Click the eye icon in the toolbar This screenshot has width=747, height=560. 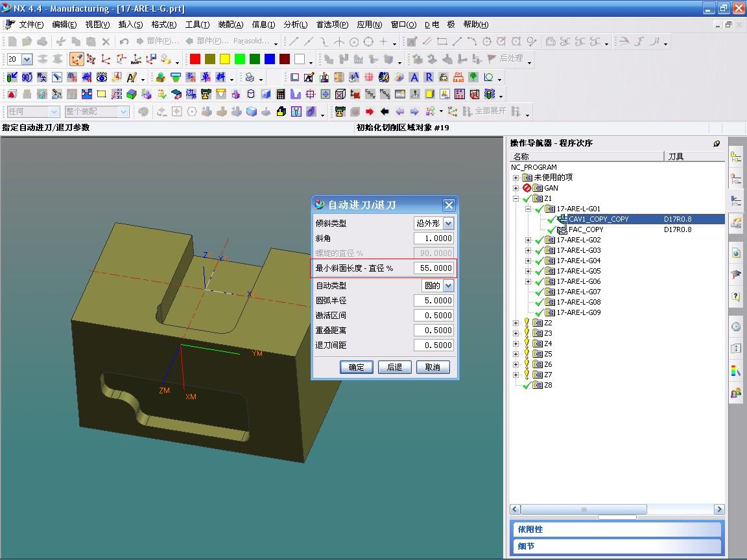[101, 77]
